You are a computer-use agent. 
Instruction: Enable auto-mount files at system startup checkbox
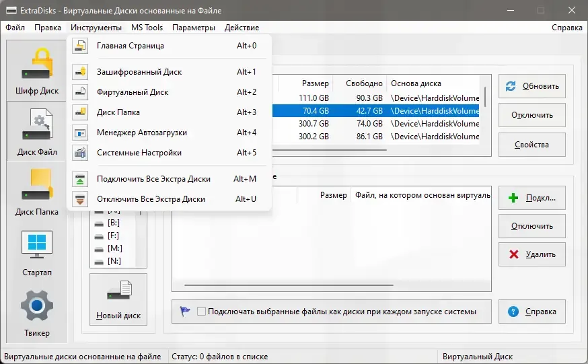(201, 311)
